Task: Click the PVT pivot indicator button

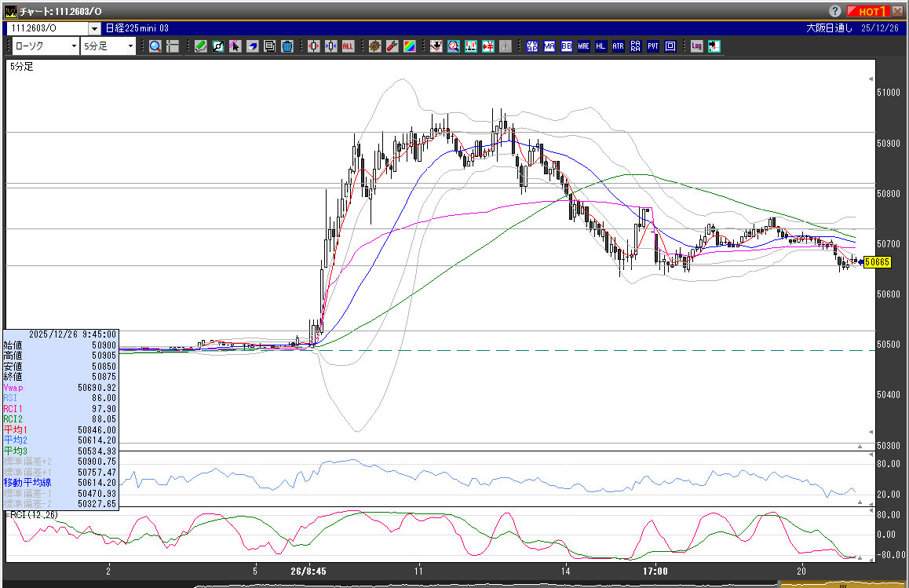Action: pos(653,46)
